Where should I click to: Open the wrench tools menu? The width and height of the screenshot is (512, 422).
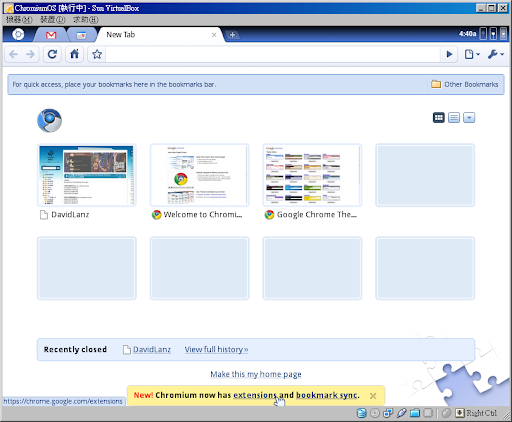click(496, 54)
